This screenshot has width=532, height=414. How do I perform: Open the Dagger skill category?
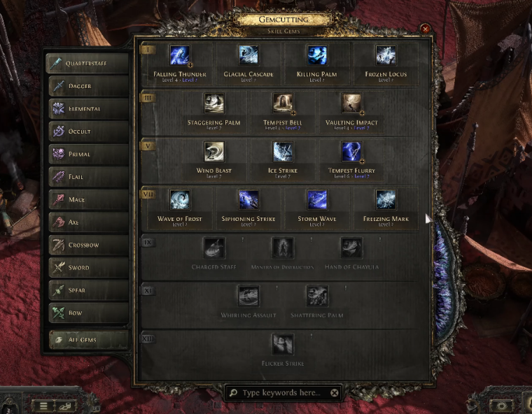(89, 86)
